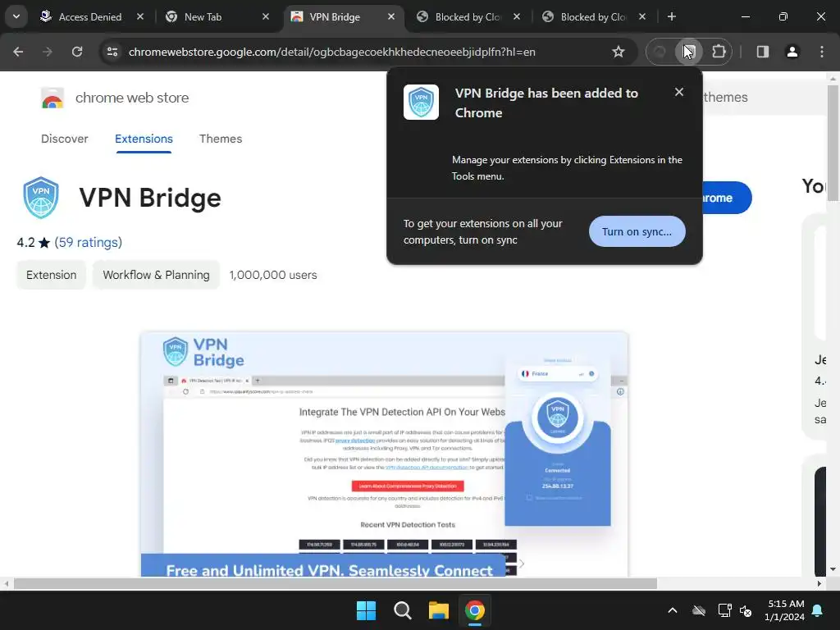The height and width of the screenshot is (630, 840).
Task: Open the Windows Start menu
Action: point(367,610)
